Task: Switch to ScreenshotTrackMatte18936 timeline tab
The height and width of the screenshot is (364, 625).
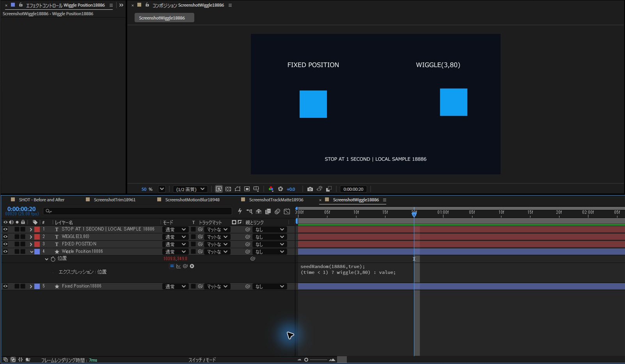Action: [276, 200]
